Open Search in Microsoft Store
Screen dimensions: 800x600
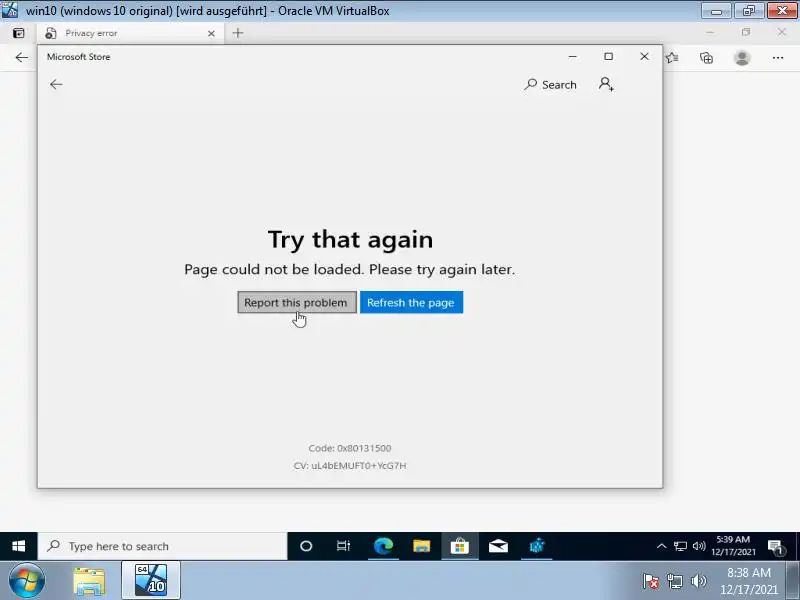point(551,85)
